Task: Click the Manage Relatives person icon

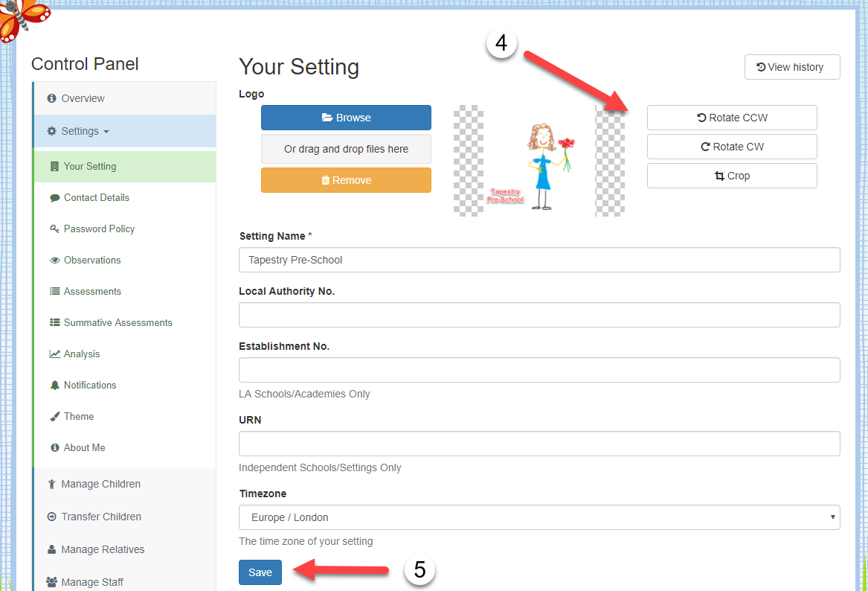Action: [x=51, y=549]
